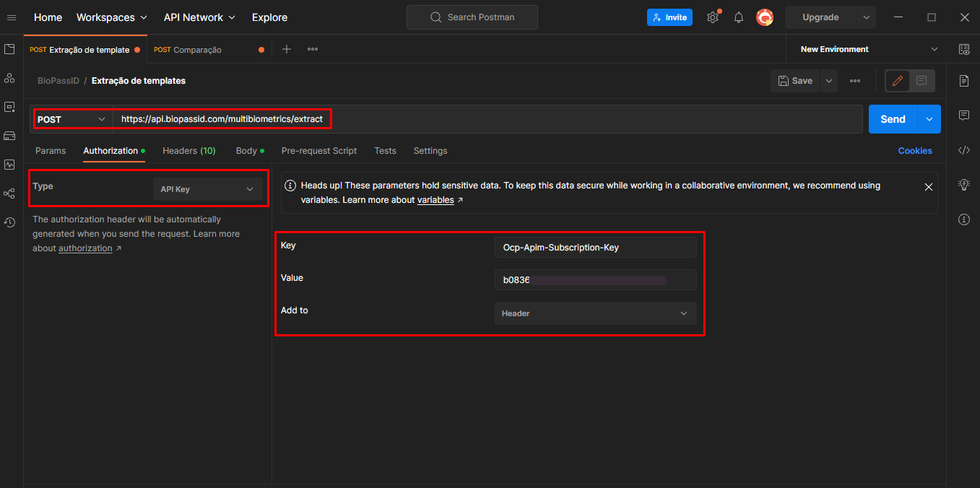The height and width of the screenshot is (488, 980).
Task: Open the Cookies link
Action: pos(915,151)
